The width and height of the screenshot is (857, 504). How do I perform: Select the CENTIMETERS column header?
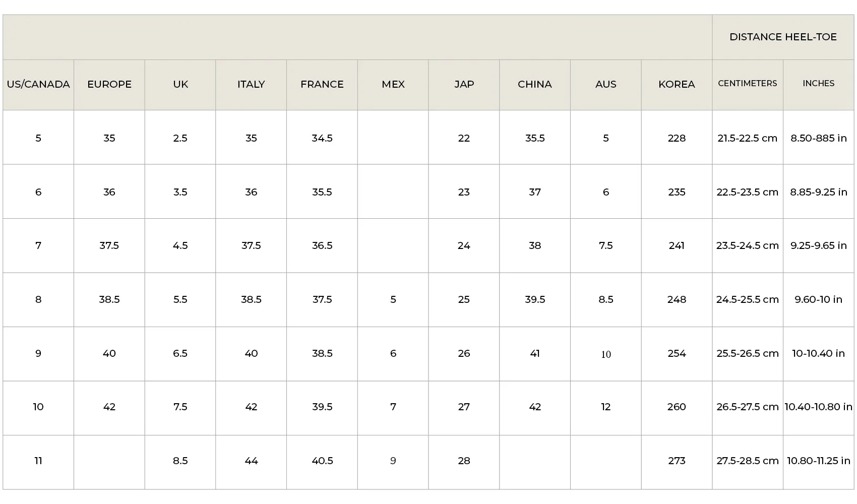(x=748, y=85)
